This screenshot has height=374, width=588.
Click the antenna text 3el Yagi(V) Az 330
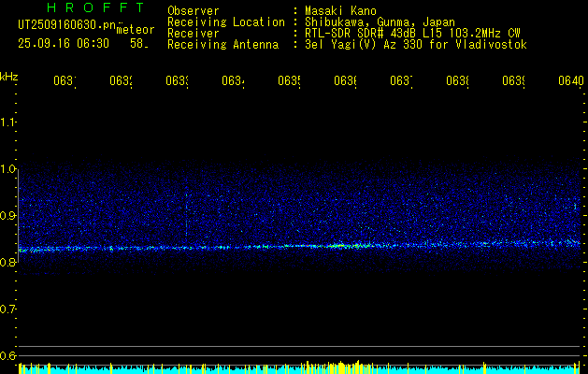click(x=364, y=45)
